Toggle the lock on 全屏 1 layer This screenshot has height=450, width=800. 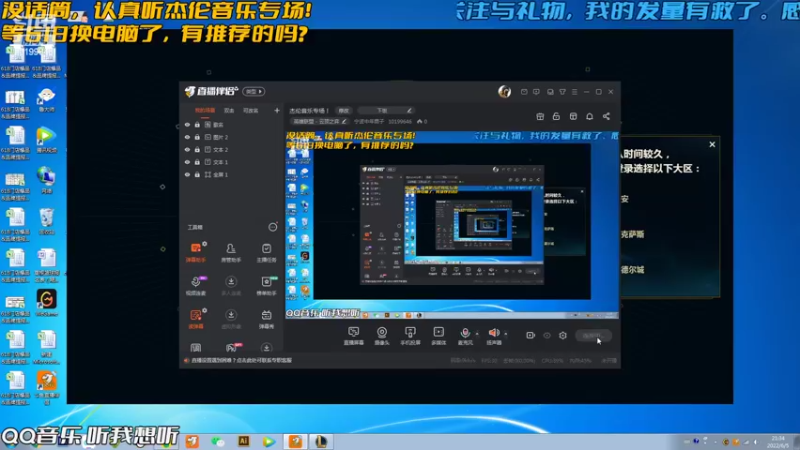coord(197,174)
